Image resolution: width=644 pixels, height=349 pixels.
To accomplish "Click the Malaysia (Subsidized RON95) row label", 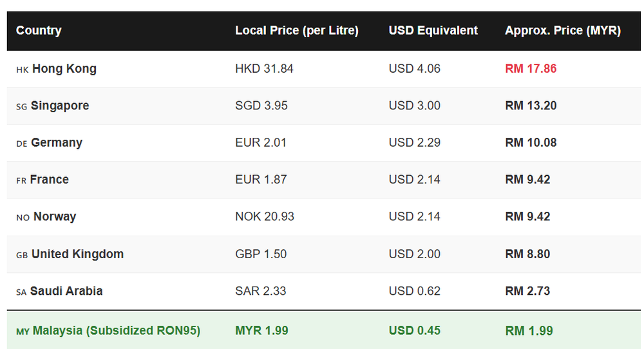I will (x=117, y=330).
